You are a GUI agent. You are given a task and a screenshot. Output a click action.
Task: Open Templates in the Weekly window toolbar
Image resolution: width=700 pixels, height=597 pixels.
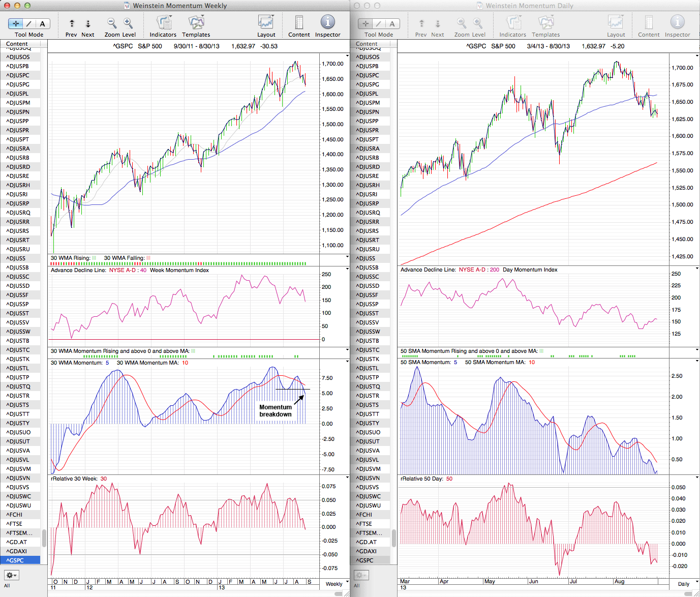196,22
